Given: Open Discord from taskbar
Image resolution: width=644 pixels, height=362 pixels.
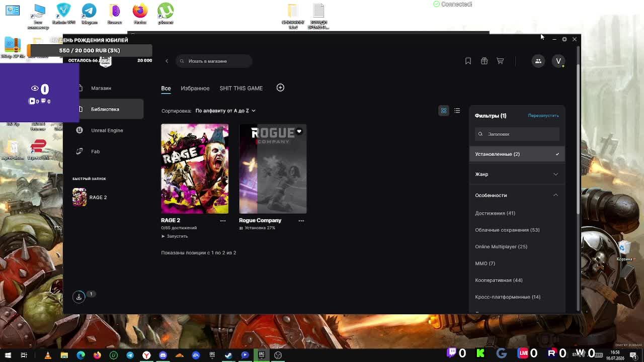Looking at the screenshot, I should [x=163, y=355].
